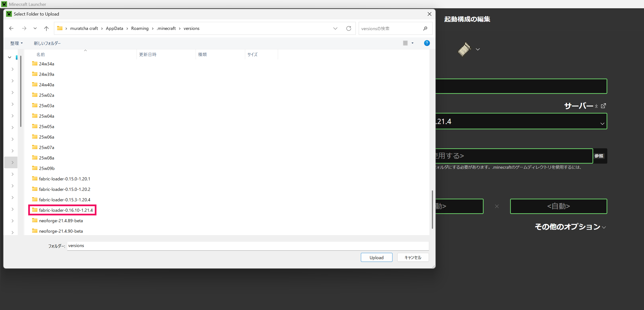Screen dimensions: 644x310
Task: Click the file list vertical scrollbar
Action: 432,209
